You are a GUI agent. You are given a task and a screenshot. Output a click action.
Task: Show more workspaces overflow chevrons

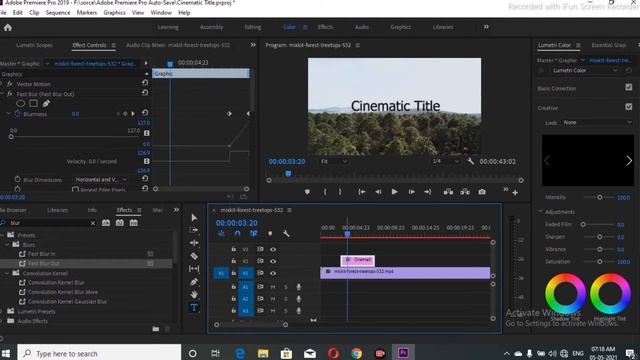[486, 27]
